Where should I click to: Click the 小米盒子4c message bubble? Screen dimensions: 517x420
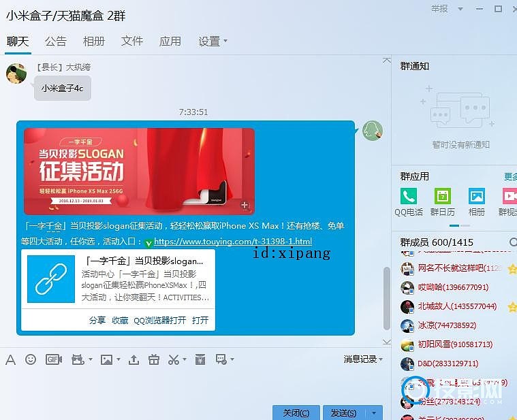tap(62, 88)
